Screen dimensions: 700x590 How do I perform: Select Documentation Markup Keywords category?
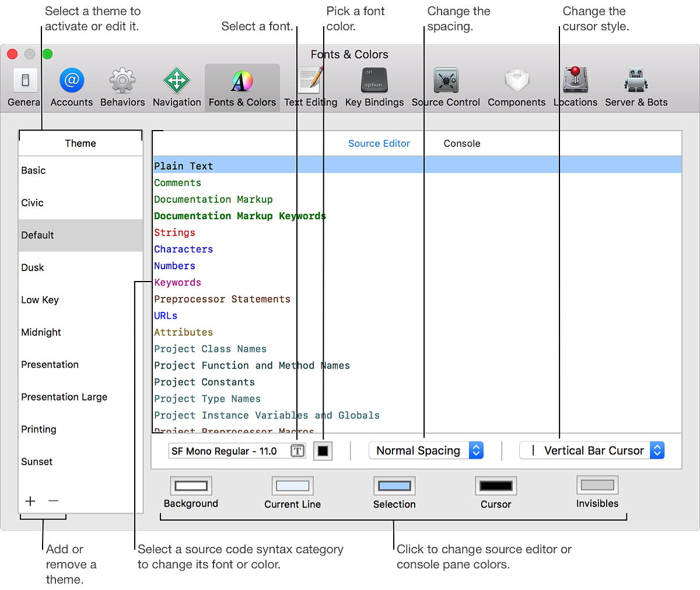tap(417, 216)
